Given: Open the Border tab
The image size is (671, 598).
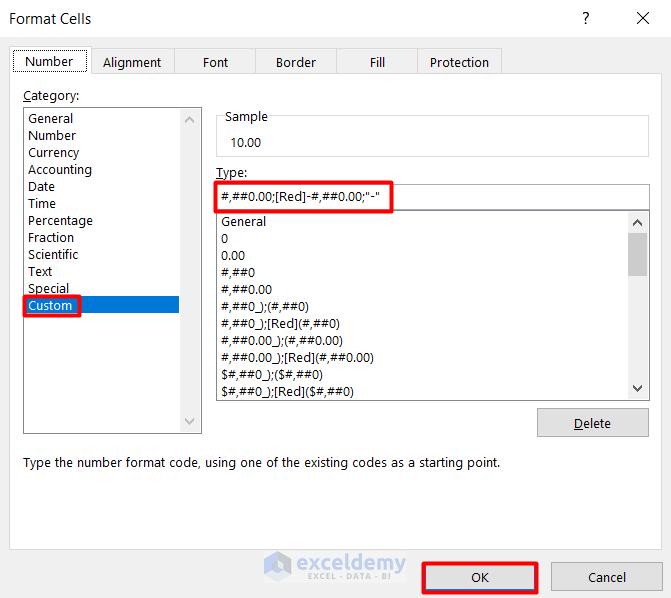Looking at the screenshot, I should (296, 62).
